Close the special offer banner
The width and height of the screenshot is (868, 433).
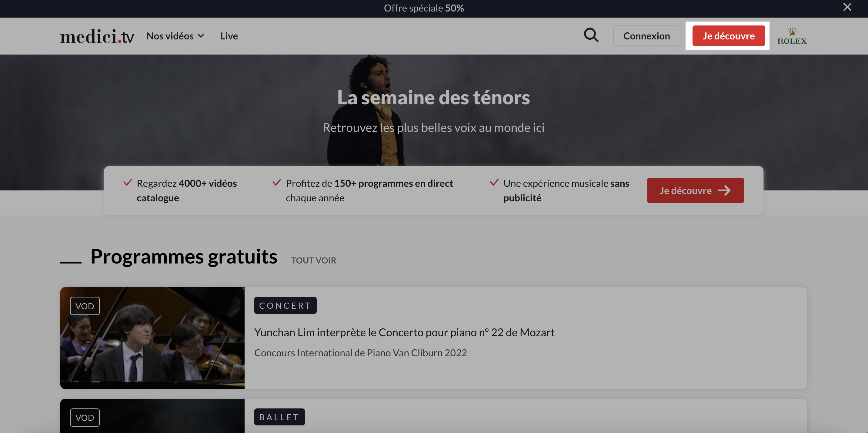click(847, 7)
